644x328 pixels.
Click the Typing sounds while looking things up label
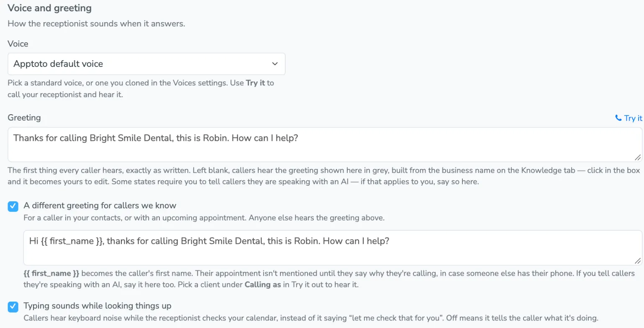click(97, 305)
